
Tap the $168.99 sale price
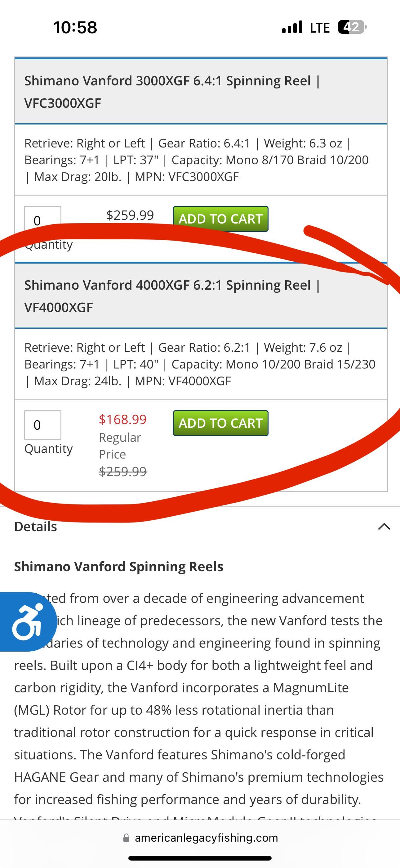[x=122, y=419]
